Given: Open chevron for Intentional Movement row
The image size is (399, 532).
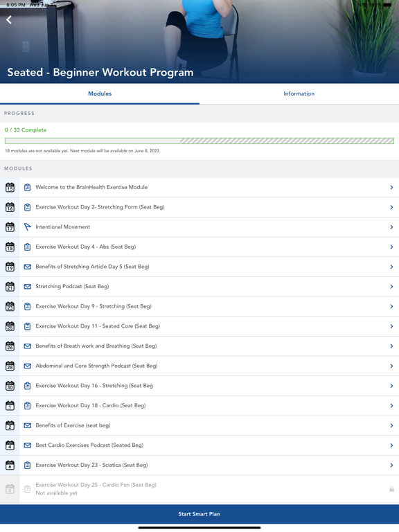Looking at the screenshot, I should [x=391, y=227].
